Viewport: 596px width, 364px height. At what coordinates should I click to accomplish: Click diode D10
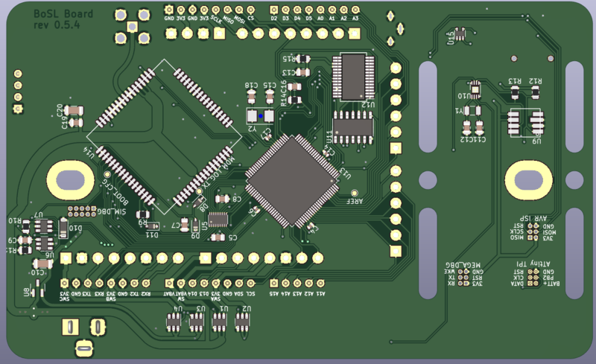(63, 229)
